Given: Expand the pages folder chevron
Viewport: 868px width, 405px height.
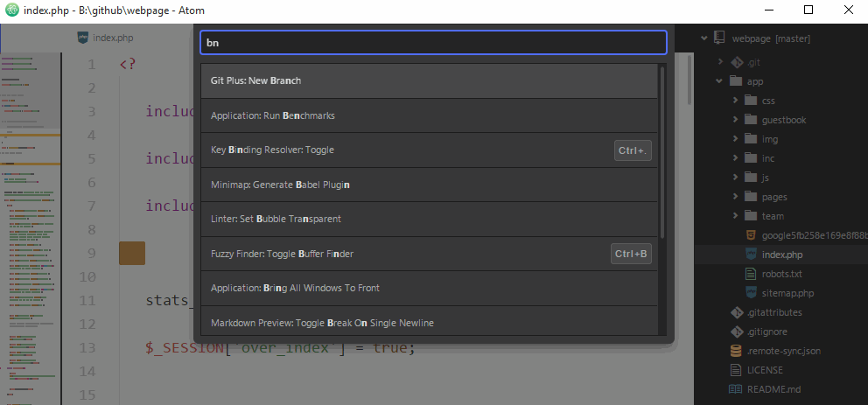Looking at the screenshot, I should (x=735, y=197).
